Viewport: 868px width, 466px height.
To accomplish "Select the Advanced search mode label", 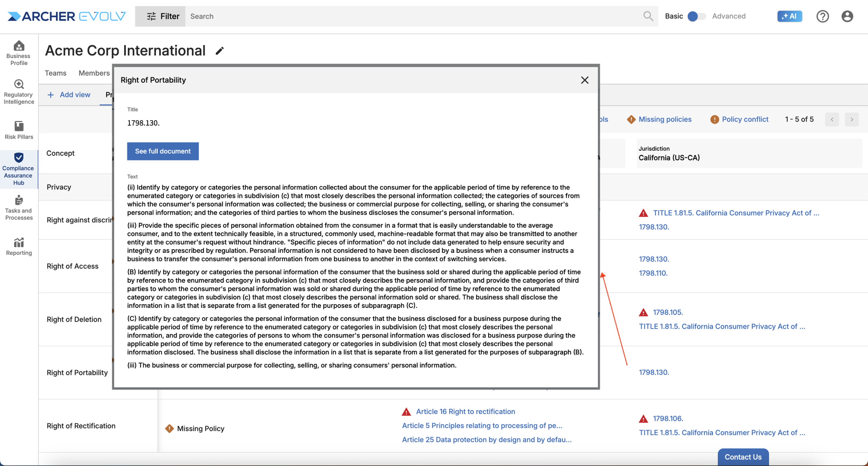I will point(729,16).
